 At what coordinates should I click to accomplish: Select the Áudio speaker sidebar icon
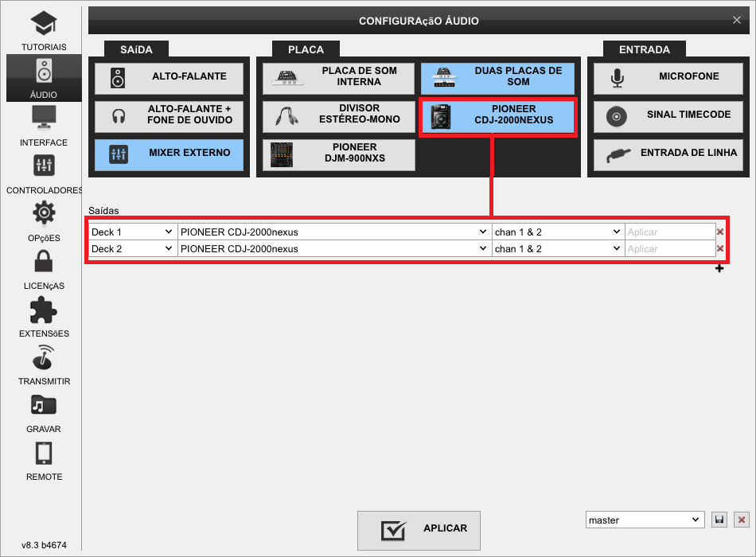pos(44,72)
